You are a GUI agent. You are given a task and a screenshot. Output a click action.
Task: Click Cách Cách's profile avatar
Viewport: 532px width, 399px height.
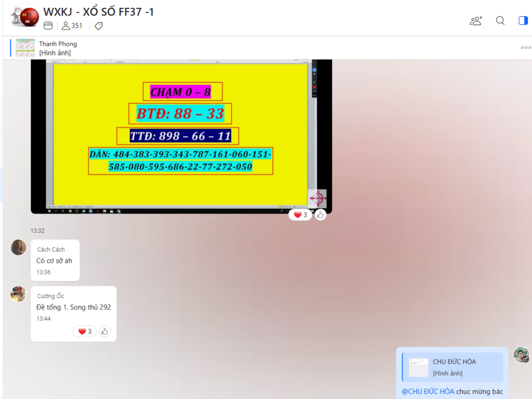19,247
